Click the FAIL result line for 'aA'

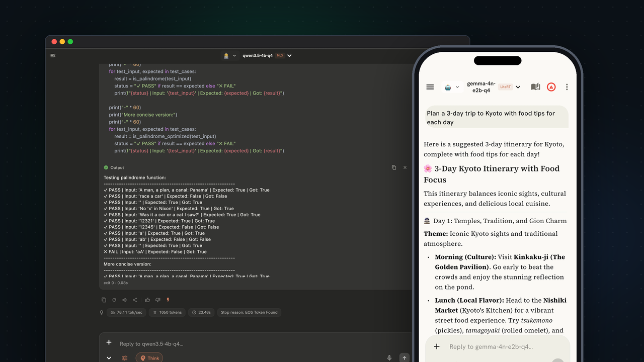click(155, 252)
